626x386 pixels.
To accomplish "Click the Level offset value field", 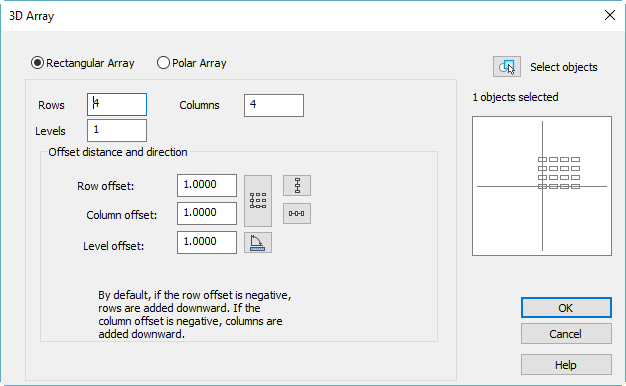I will pos(207,242).
